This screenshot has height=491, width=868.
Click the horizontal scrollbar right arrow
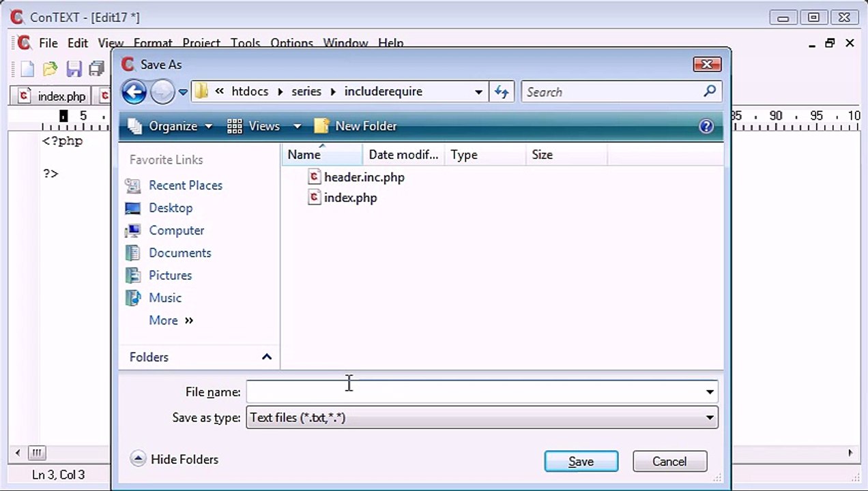pyautogui.click(x=850, y=452)
